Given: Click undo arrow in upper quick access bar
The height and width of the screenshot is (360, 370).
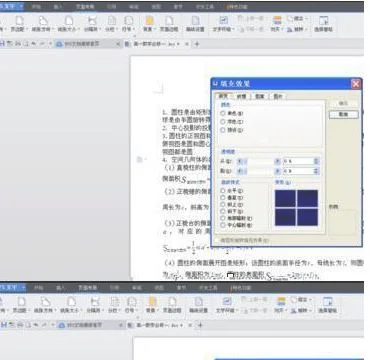Looking at the screenshot, I should click(x=34, y=44).
